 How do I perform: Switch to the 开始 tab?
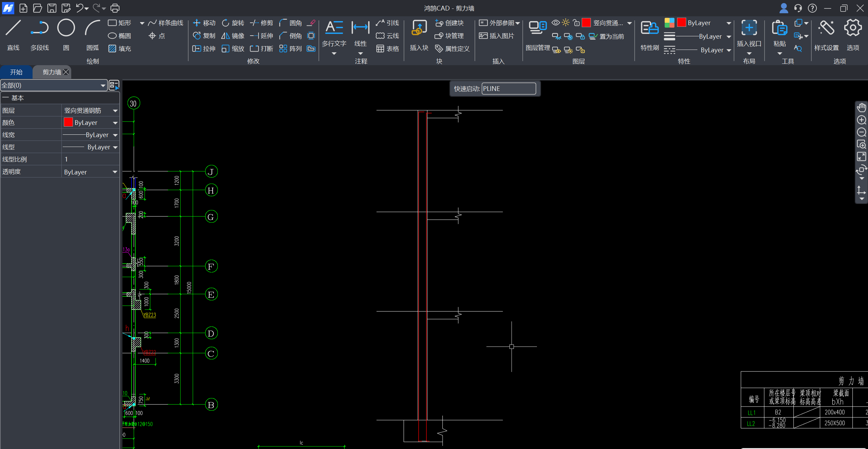(16, 72)
